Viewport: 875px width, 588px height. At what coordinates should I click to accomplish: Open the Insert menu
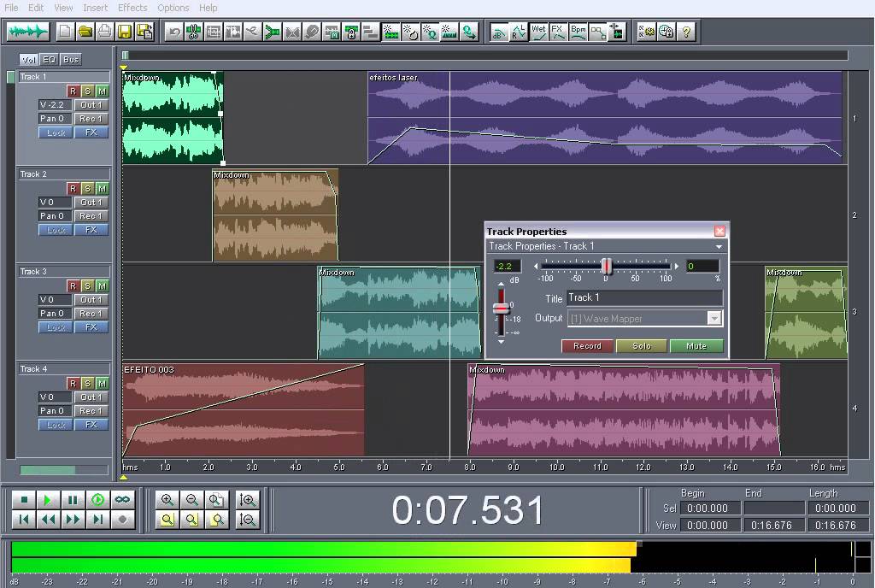pos(96,8)
